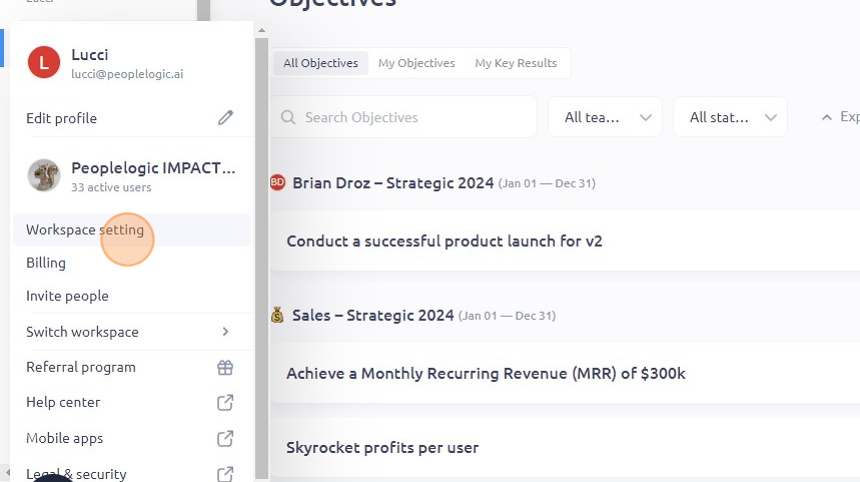Click the red Lucci avatar circle
860x482 pixels.
[44, 62]
